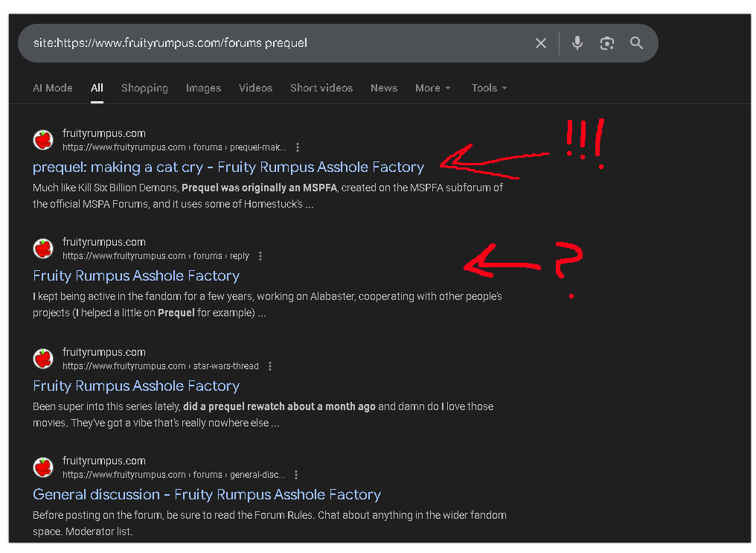Expand the More dropdown

coord(433,89)
